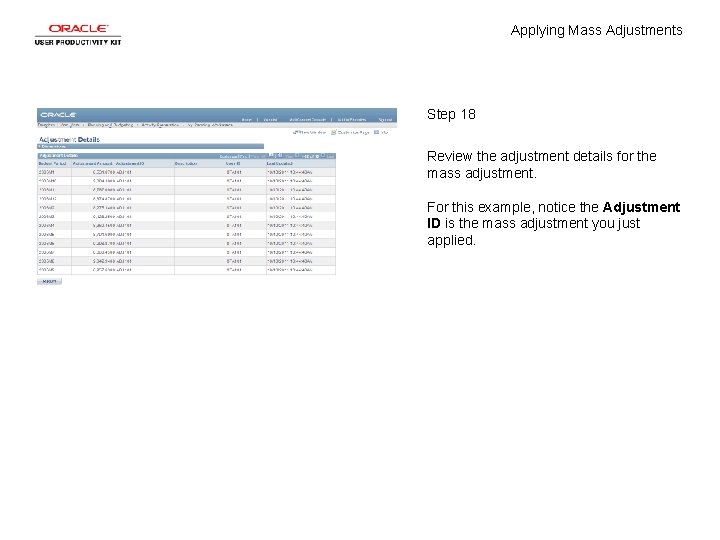The height and width of the screenshot is (540, 720).
Task: Open the New Window link
Action: pyautogui.click(x=309, y=133)
